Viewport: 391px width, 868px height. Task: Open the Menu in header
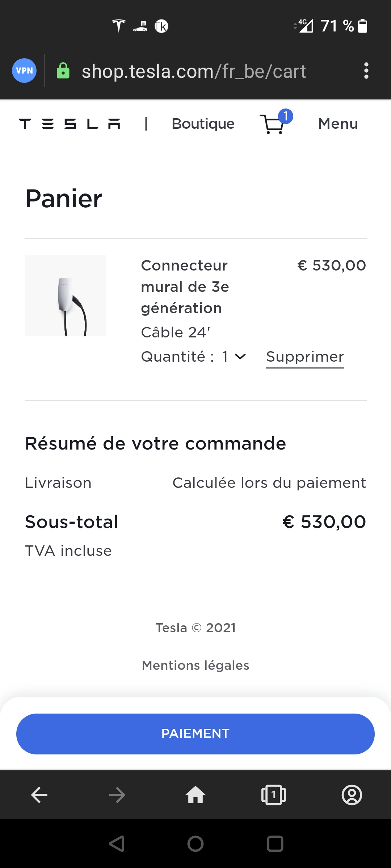click(x=338, y=124)
